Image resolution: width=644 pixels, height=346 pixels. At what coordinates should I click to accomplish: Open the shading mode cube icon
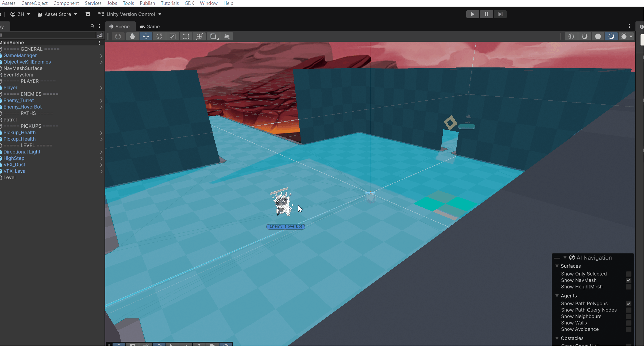click(x=118, y=36)
